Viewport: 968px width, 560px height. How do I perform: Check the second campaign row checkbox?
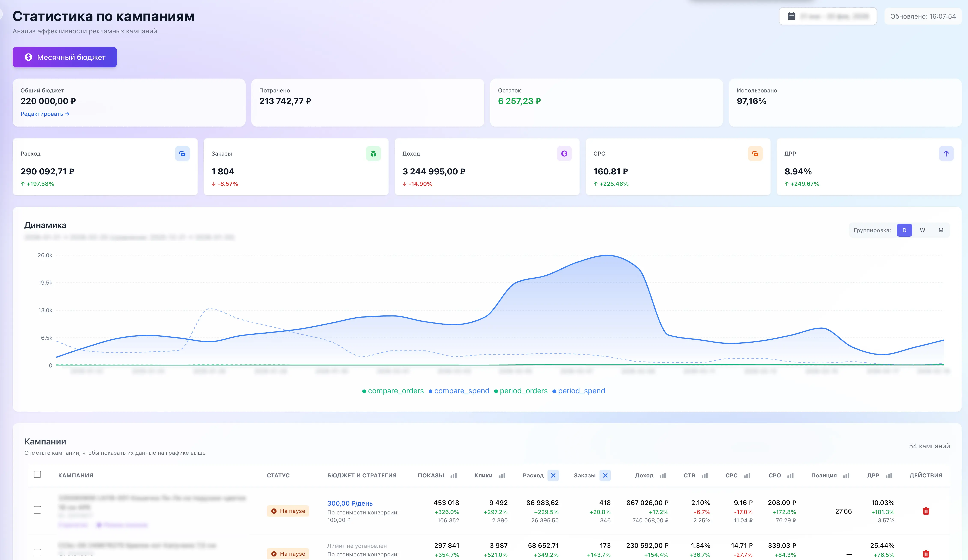pos(37,552)
